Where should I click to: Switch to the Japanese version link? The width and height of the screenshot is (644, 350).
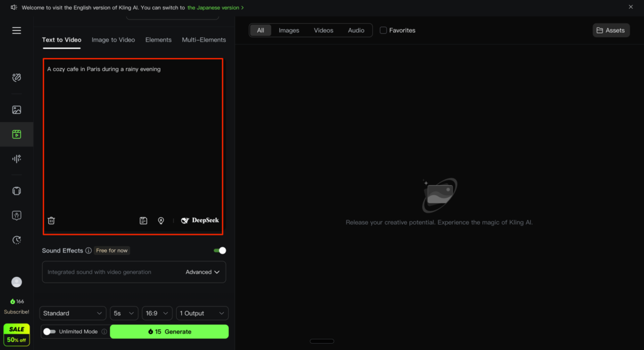click(x=215, y=8)
